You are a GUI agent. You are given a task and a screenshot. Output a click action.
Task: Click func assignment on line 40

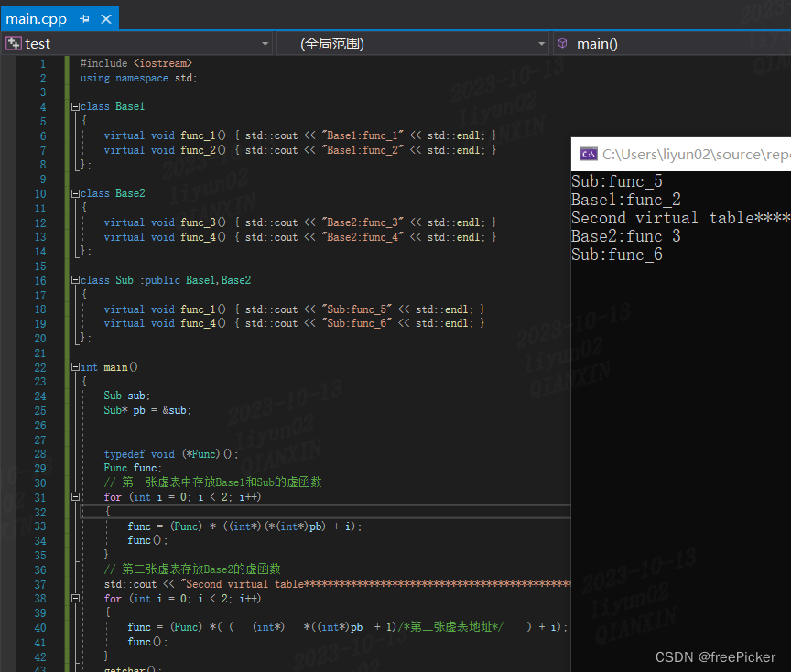click(x=348, y=627)
